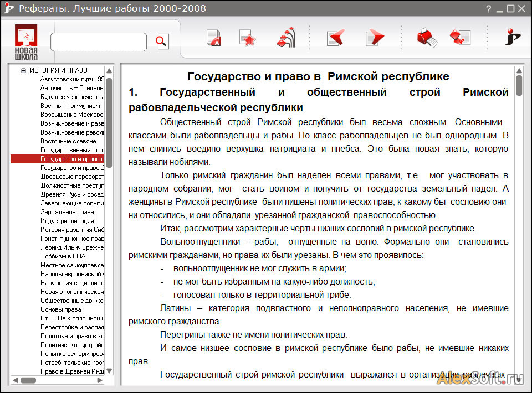Click the magnifying glass search icon
Image resolution: width=532 pixels, height=393 pixels.
162,42
